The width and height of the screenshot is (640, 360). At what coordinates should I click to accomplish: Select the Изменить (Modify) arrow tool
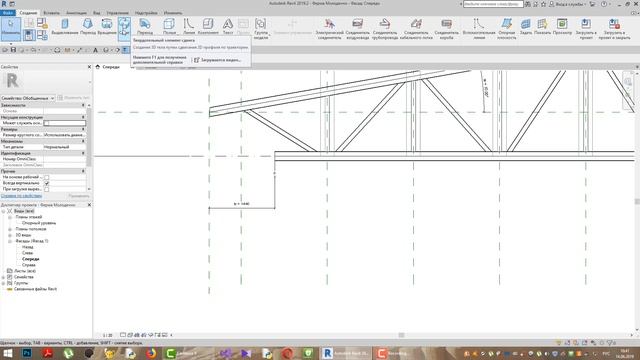(x=11, y=28)
